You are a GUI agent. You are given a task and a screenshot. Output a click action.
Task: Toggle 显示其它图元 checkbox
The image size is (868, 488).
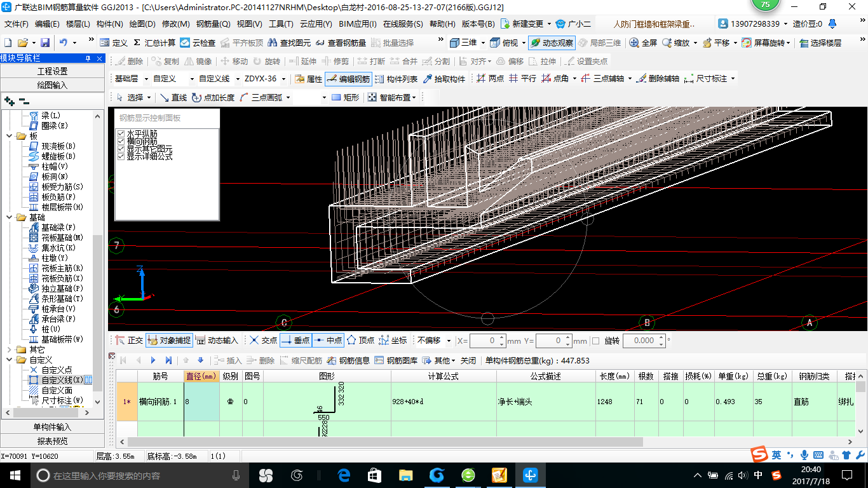pyautogui.click(x=121, y=149)
